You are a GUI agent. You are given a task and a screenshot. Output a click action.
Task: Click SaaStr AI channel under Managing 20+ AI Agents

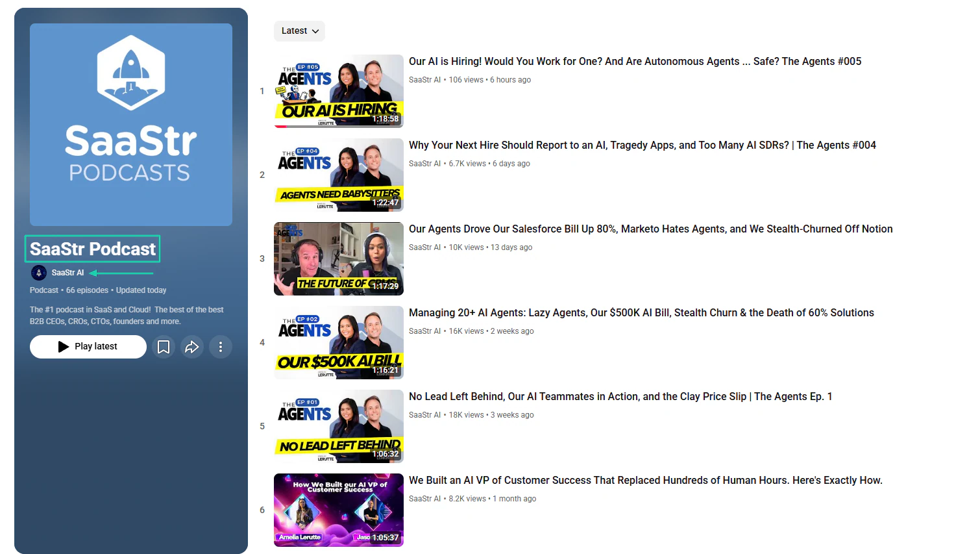pos(424,331)
